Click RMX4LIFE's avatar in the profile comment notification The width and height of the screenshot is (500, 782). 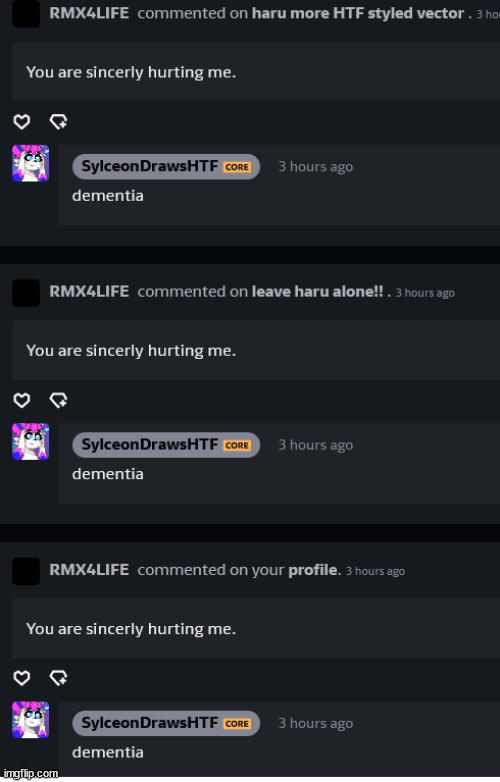coord(26,571)
